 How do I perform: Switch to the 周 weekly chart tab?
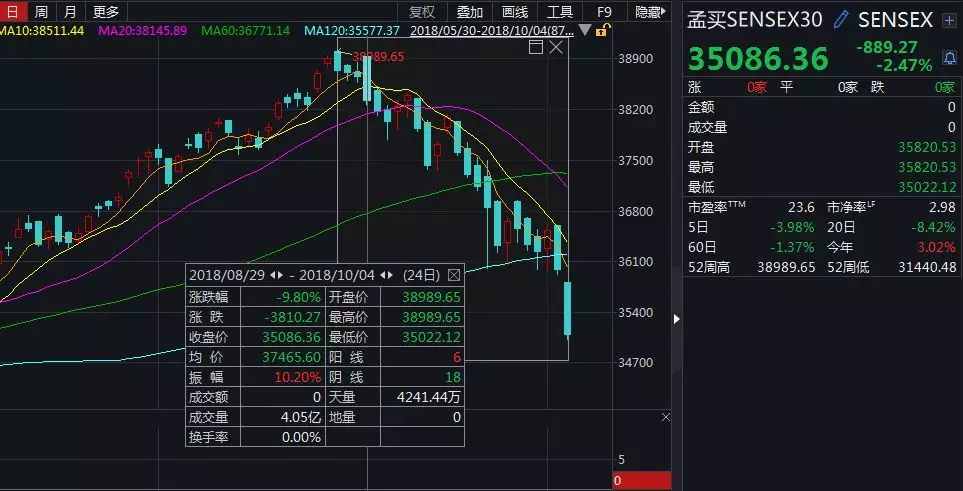point(41,11)
